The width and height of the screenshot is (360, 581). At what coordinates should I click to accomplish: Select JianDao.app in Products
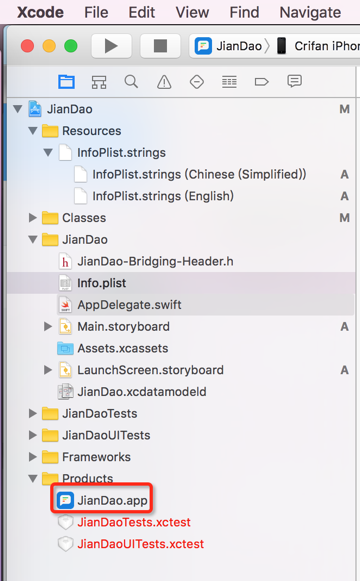point(102,500)
